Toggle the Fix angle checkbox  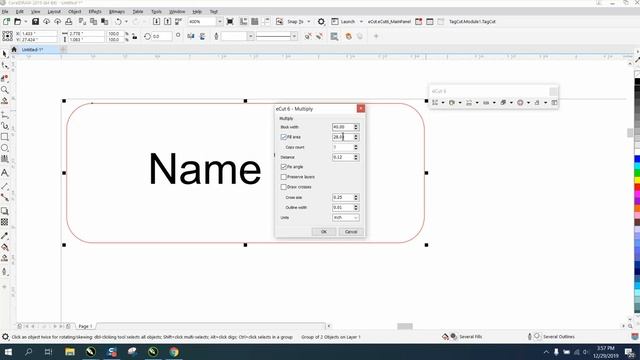[x=284, y=167]
